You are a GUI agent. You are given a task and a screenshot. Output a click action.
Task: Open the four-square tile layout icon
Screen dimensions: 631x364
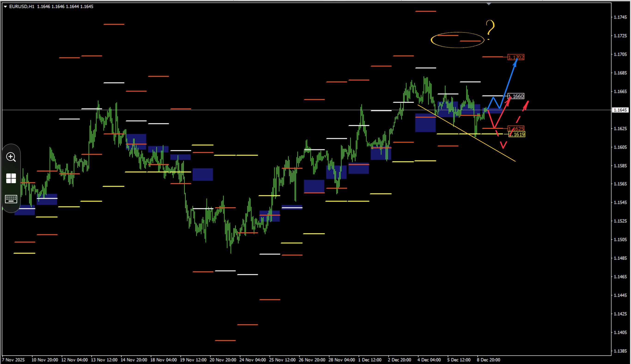(11, 178)
